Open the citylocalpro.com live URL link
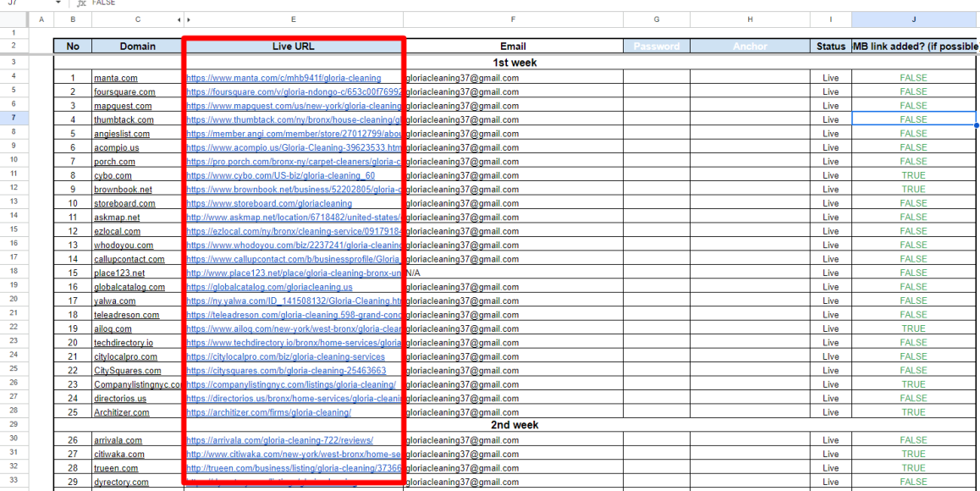This screenshot has width=980, height=491. [286, 356]
